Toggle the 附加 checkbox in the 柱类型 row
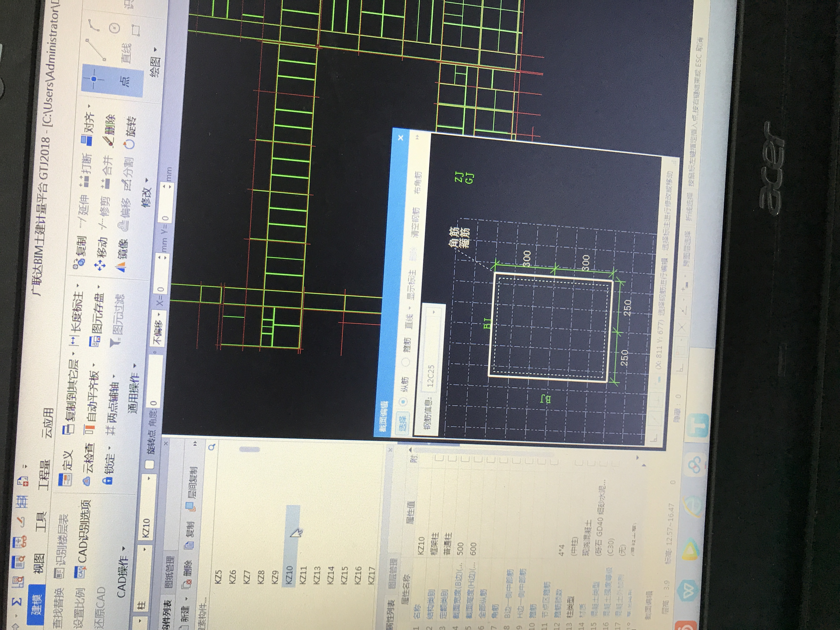The height and width of the screenshot is (630, 840). (579, 463)
